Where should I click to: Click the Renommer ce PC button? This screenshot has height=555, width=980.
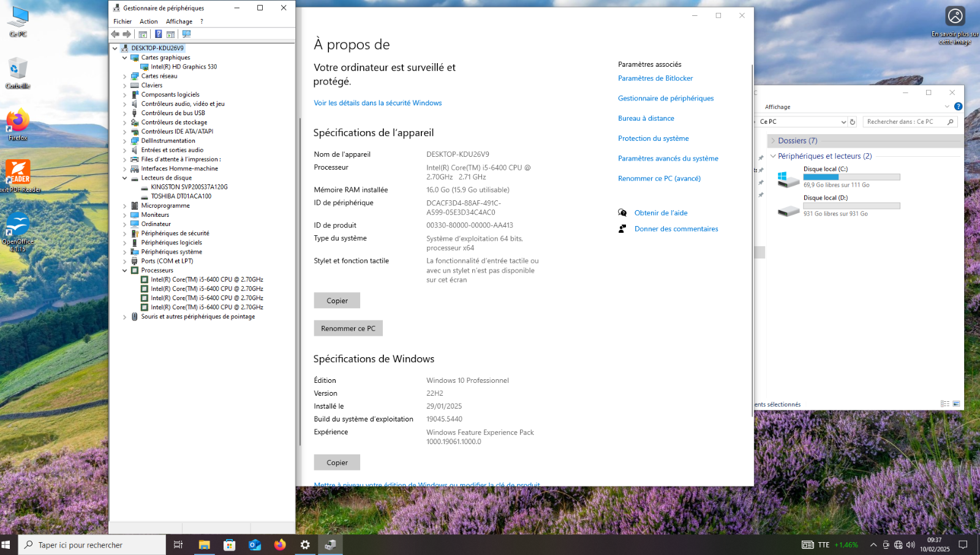click(349, 328)
